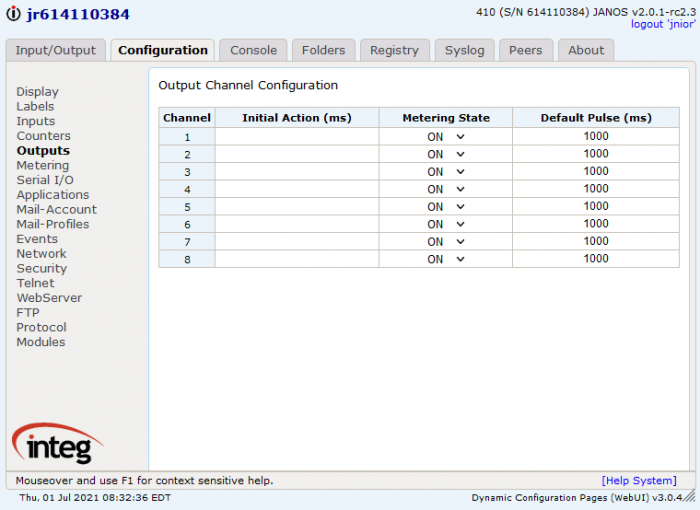Open Network settings in sidebar
The width and height of the screenshot is (700, 510).
(x=41, y=254)
